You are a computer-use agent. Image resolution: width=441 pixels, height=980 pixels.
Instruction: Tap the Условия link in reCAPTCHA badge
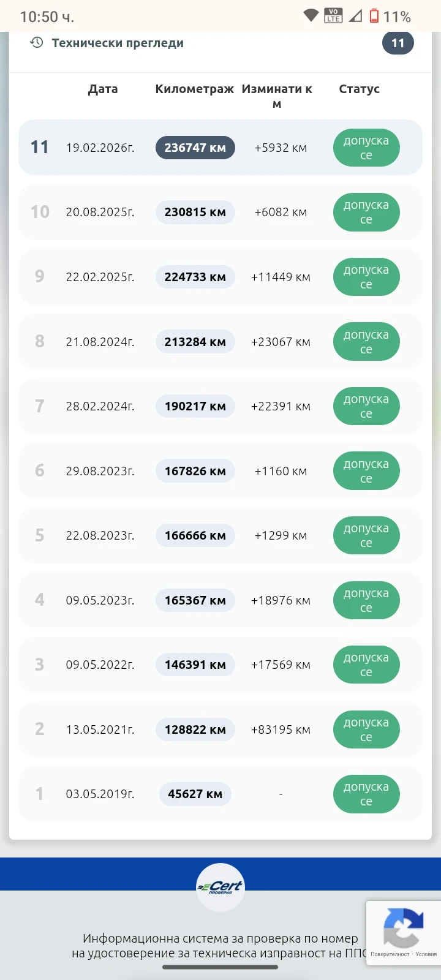(x=426, y=954)
